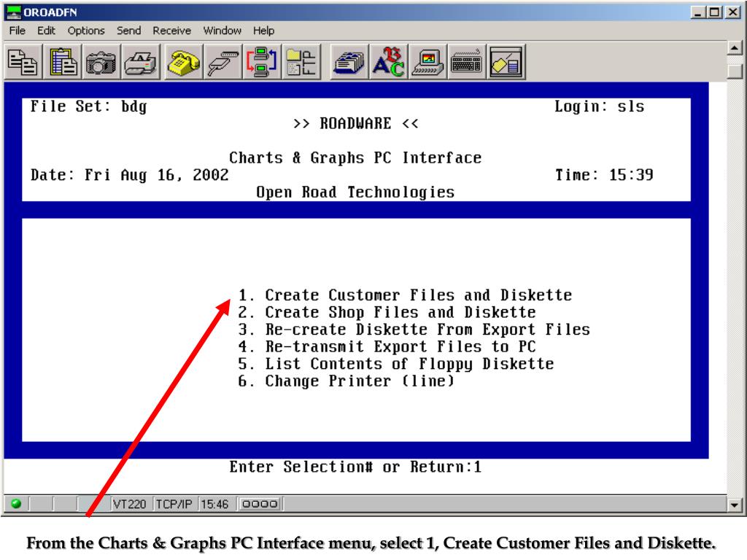The height and width of the screenshot is (560, 747).
Task: Click the camera screen capture icon
Action: coord(101,62)
